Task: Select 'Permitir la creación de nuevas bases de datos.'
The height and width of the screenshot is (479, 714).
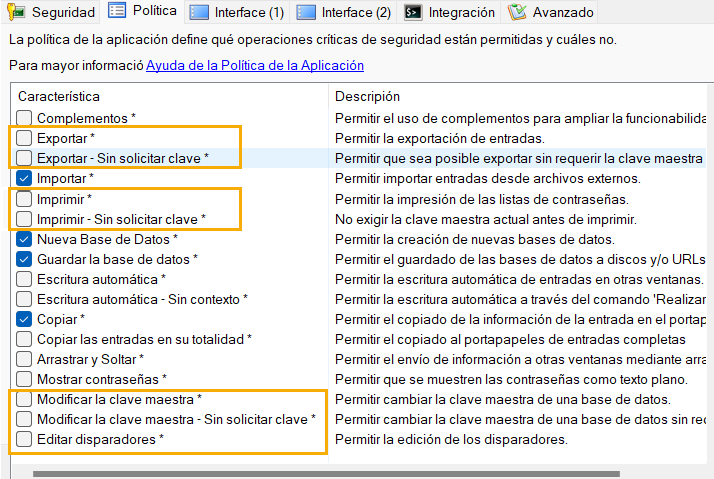Action: [x=475, y=240]
